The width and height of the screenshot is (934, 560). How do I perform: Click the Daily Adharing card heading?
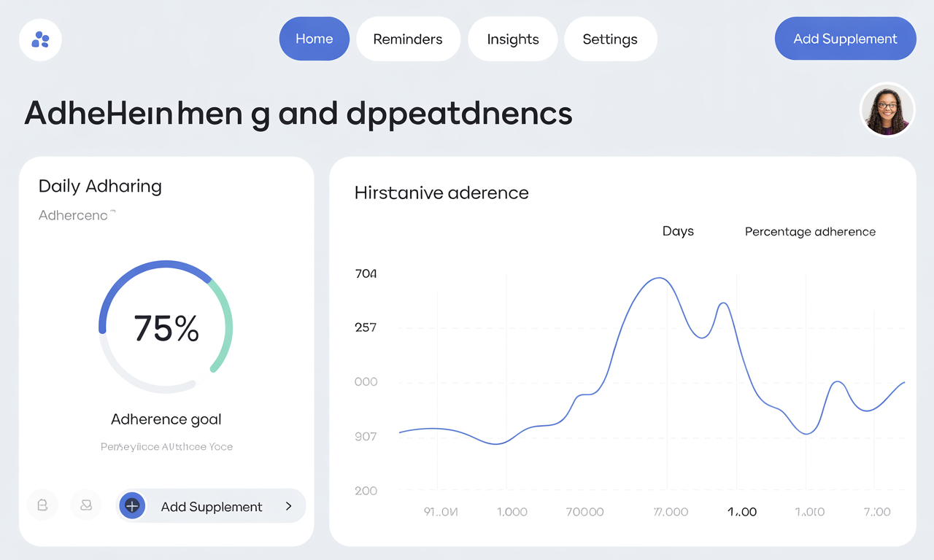pyautogui.click(x=100, y=186)
